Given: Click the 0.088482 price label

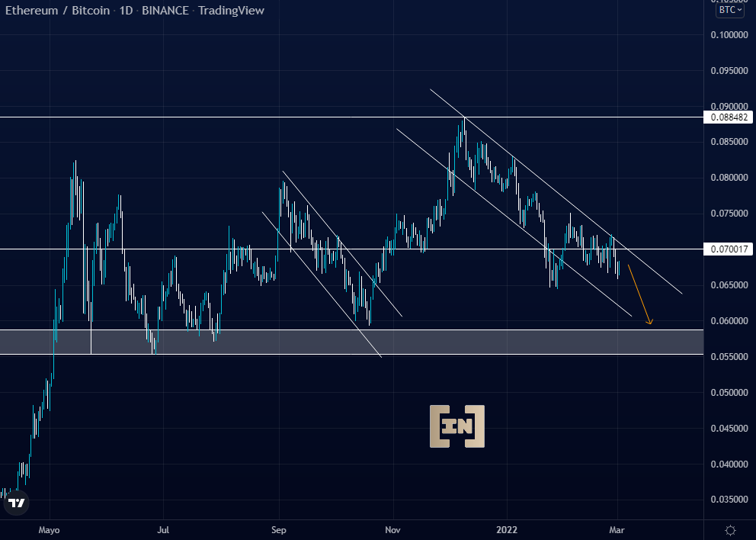Looking at the screenshot, I should pyautogui.click(x=728, y=117).
